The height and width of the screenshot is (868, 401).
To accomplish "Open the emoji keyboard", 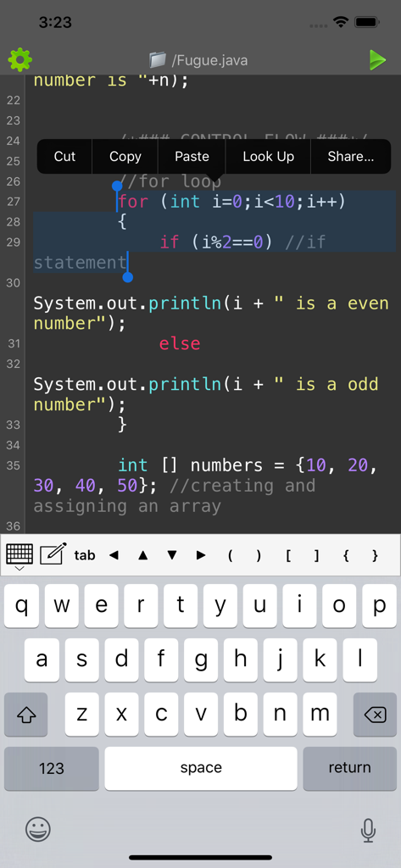I will 38,829.
